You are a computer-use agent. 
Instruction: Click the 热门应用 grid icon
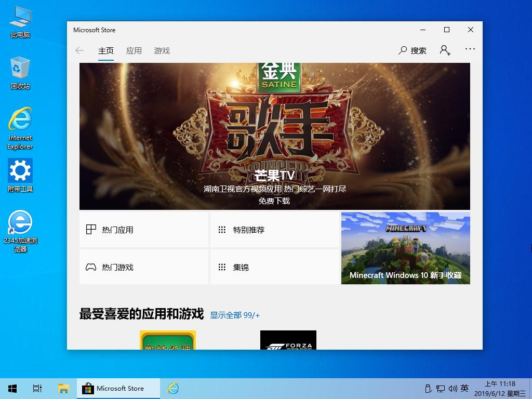click(x=91, y=229)
